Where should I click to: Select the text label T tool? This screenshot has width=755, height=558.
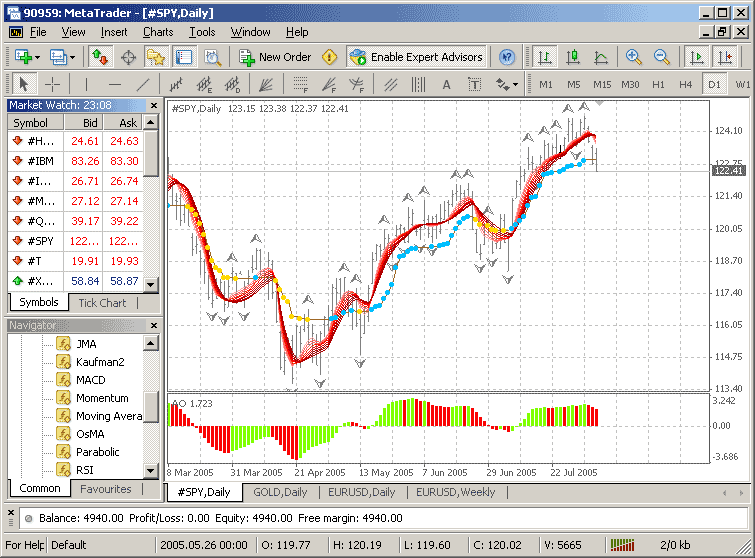[x=475, y=85]
